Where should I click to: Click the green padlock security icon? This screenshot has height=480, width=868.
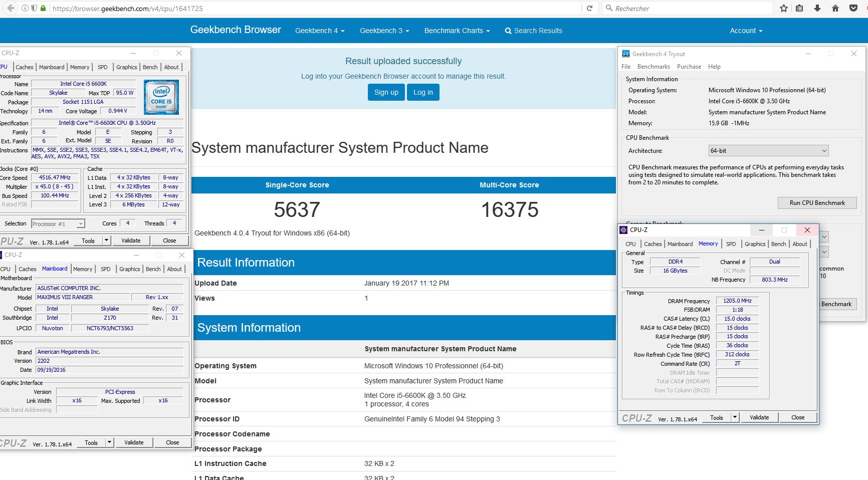click(43, 8)
